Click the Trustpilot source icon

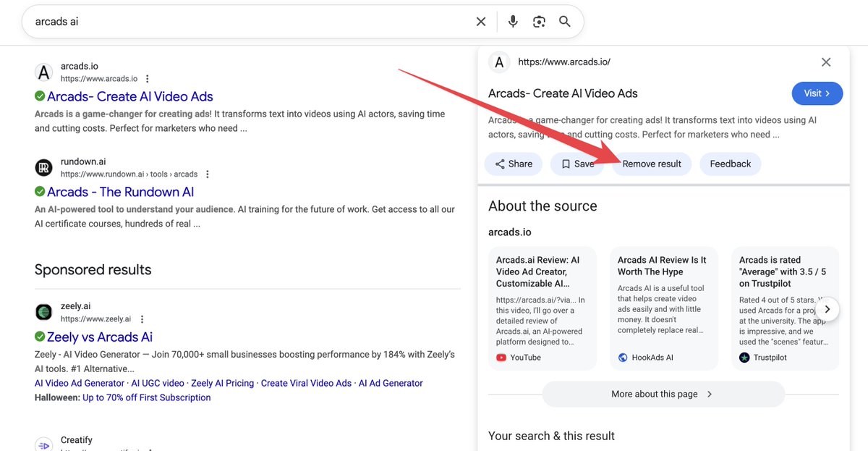click(x=744, y=358)
